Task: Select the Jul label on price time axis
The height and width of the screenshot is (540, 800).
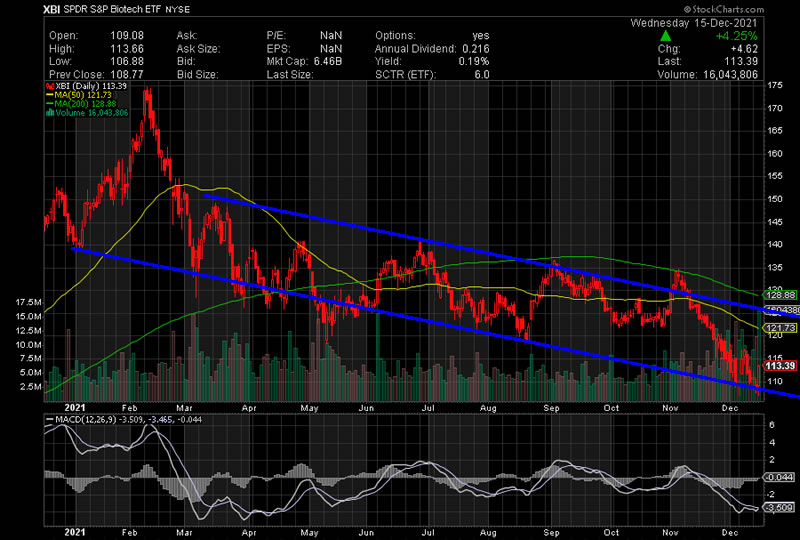Action: pos(428,408)
